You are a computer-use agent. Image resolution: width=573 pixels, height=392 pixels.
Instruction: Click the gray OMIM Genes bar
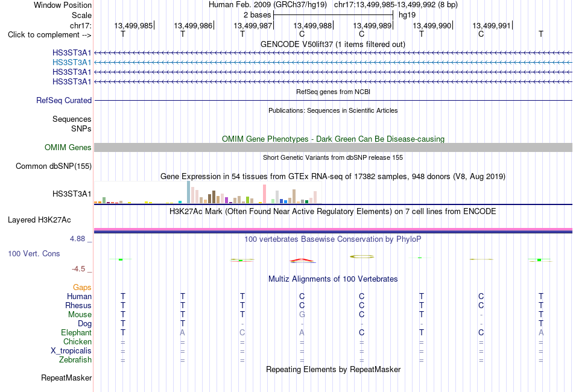point(333,147)
